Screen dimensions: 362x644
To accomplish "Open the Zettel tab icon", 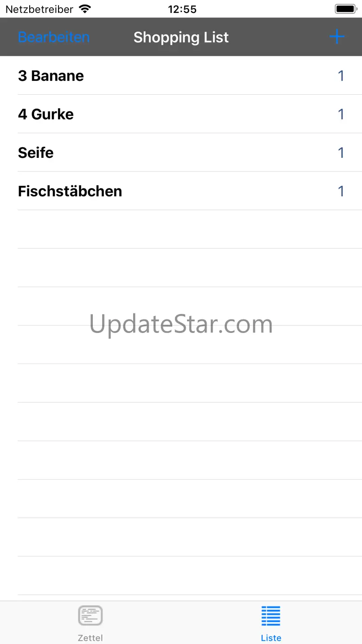I will click(x=90, y=616).
